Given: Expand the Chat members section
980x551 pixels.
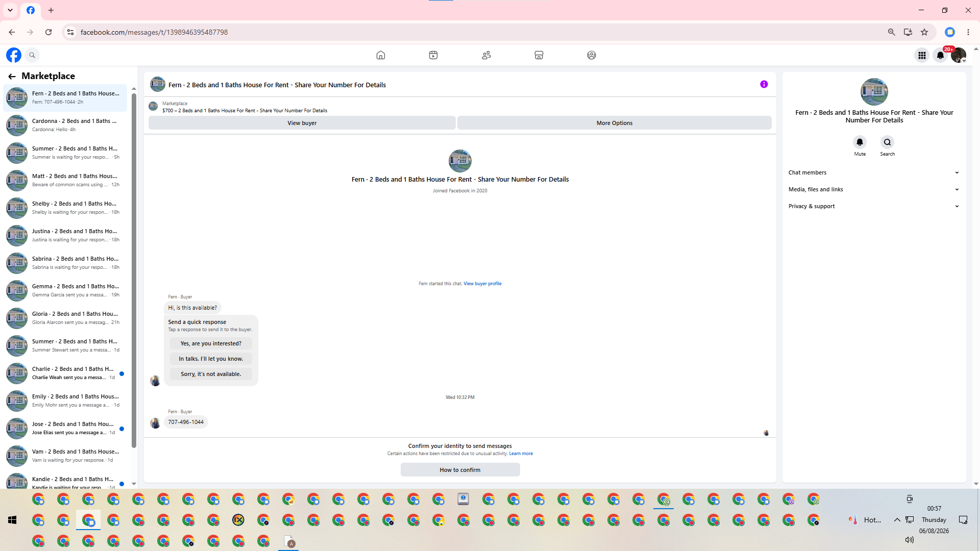Looking at the screenshot, I should 874,173.
